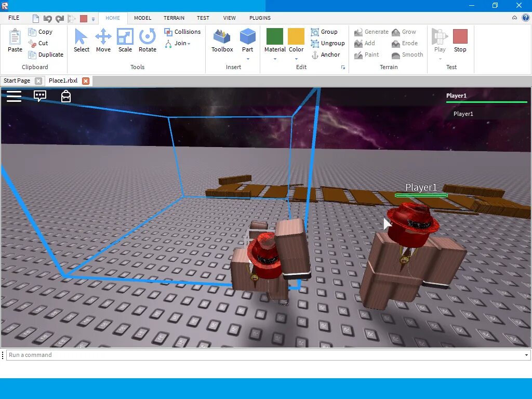Open the command bar history dropdown
Image resolution: width=532 pixels, height=399 pixels.
(x=526, y=355)
